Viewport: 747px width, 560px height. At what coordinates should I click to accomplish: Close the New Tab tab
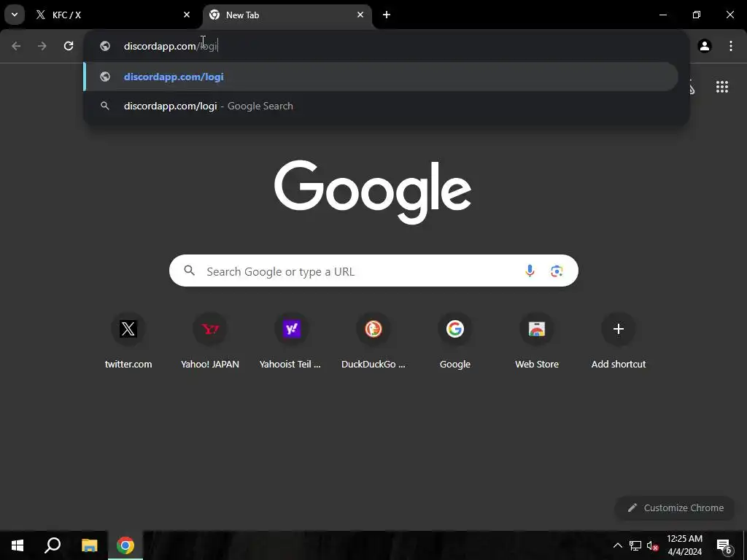pyautogui.click(x=360, y=15)
